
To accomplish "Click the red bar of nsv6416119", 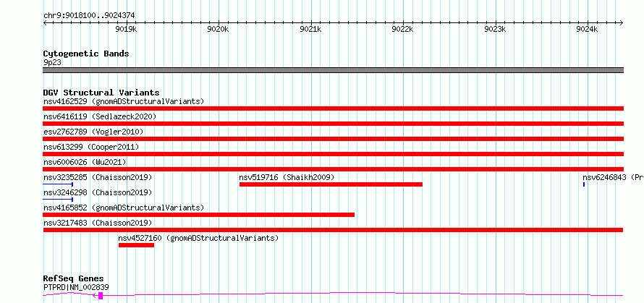I will (x=333, y=124).
